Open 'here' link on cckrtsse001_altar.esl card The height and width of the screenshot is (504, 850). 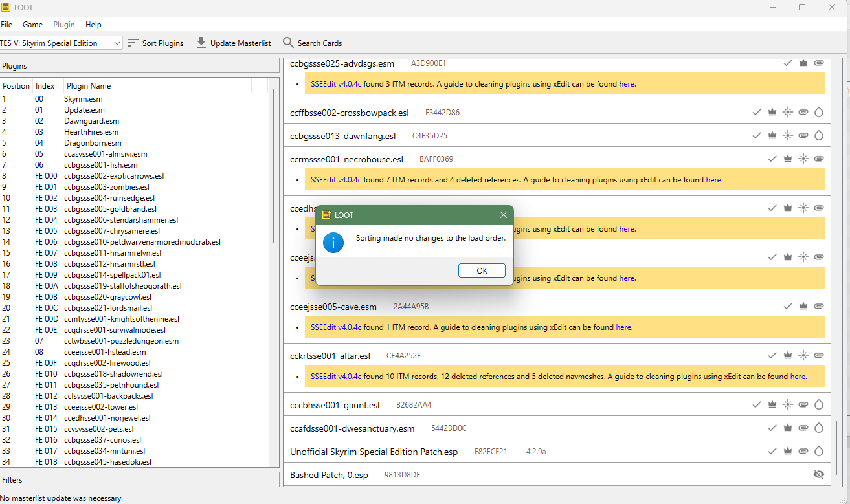pyautogui.click(x=798, y=377)
